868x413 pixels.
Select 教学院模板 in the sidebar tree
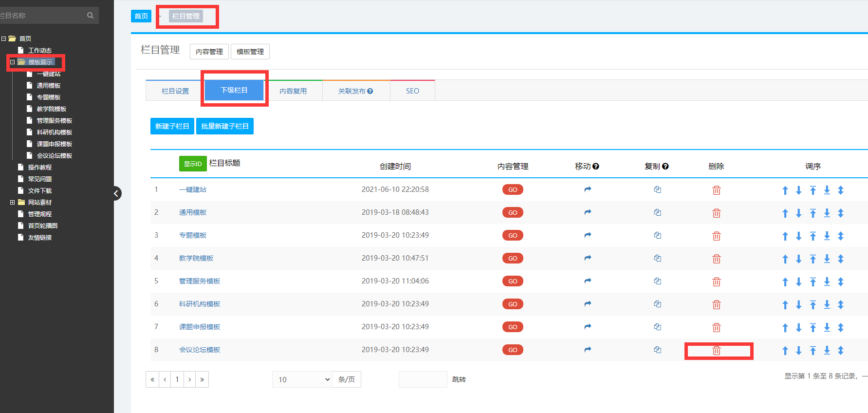click(52, 109)
